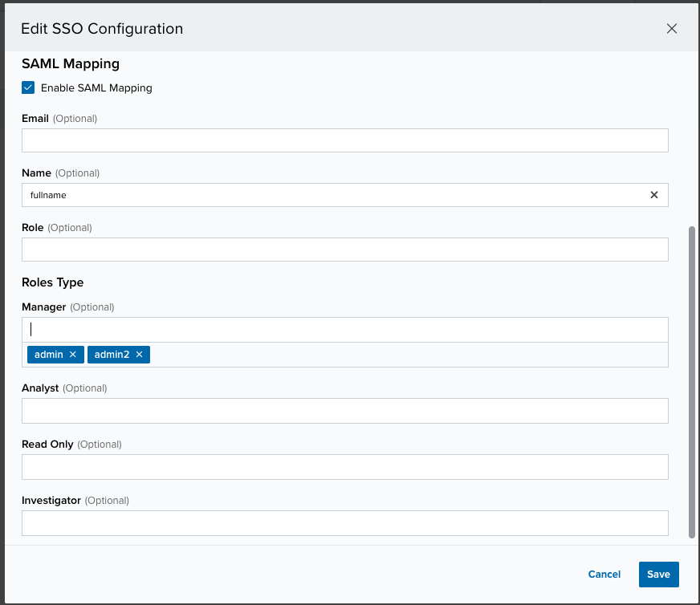Click the Manager tags container area
The width and height of the screenshot is (700, 605).
click(x=408, y=355)
